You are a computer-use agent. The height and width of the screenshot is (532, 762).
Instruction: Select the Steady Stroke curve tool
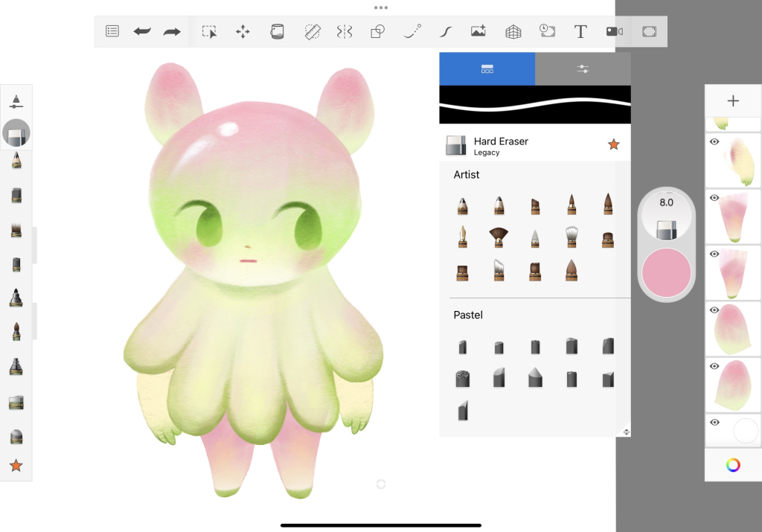pyautogui.click(x=446, y=32)
